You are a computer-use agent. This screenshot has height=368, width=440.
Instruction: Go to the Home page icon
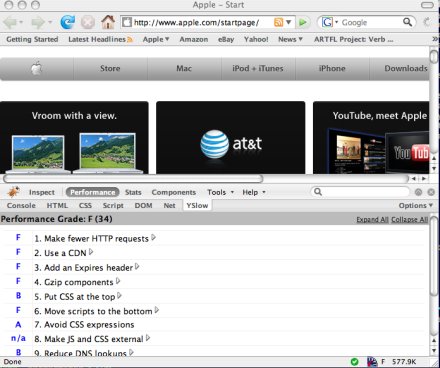pos(108,22)
